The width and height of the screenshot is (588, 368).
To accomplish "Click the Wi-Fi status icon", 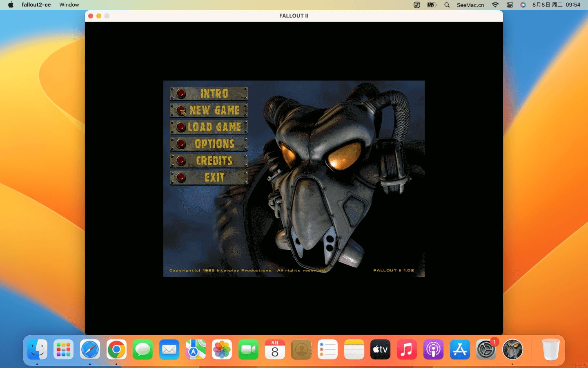I will [495, 5].
